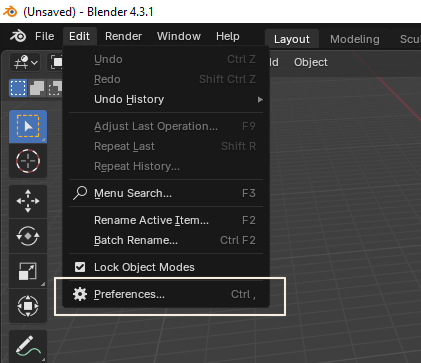
Task: Select the Rotate tool
Action: (x=28, y=236)
